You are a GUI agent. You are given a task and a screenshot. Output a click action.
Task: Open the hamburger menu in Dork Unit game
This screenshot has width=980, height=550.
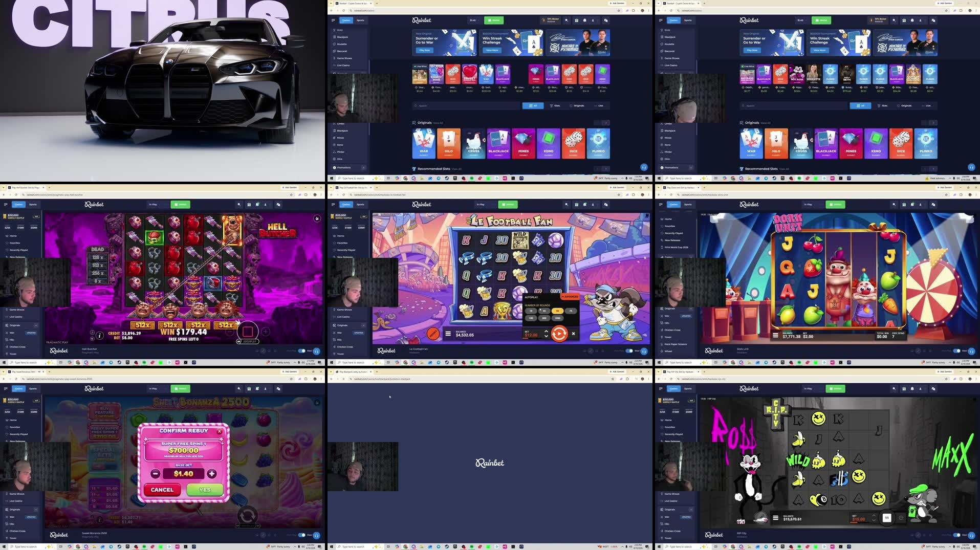pos(775,335)
